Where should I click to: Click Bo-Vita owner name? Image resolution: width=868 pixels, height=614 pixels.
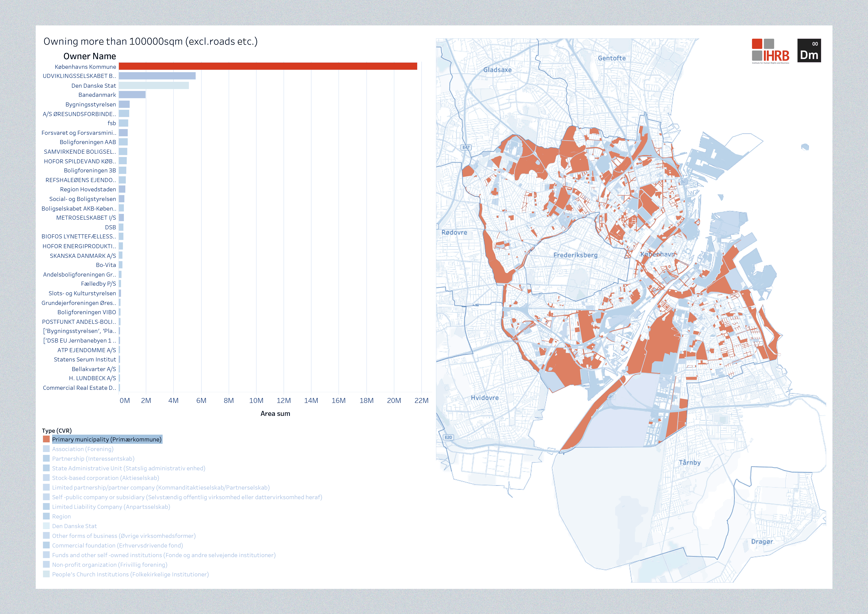tap(106, 265)
